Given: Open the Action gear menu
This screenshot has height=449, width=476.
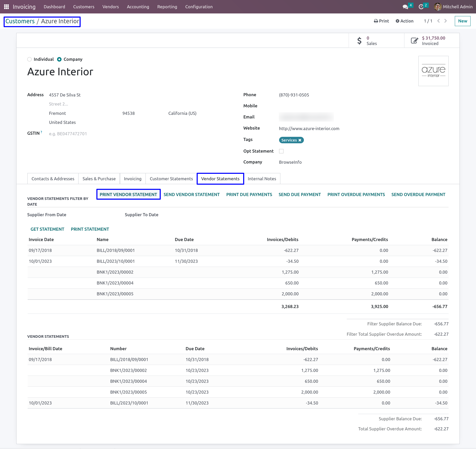Looking at the screenshot, I should click(x=404, y=21).
